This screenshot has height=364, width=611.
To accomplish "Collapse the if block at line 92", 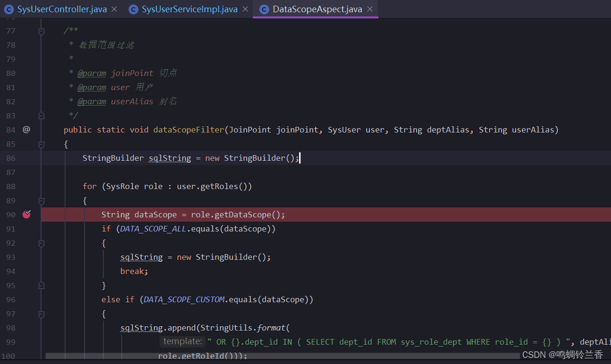I will click(42, 243).
